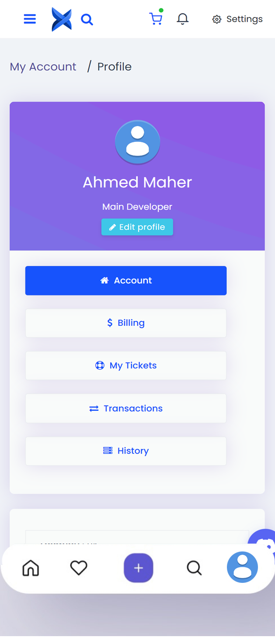
Task: Click the search icon in the top bar
Action: [87, 19]
